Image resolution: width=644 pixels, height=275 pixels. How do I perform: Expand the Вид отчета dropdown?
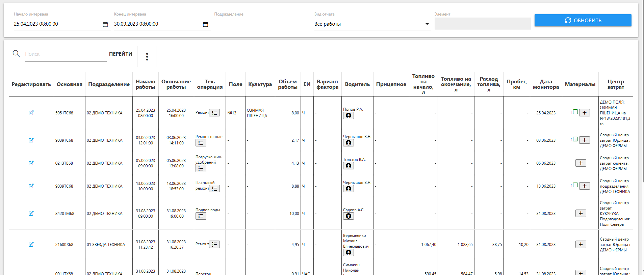point(427,24)
